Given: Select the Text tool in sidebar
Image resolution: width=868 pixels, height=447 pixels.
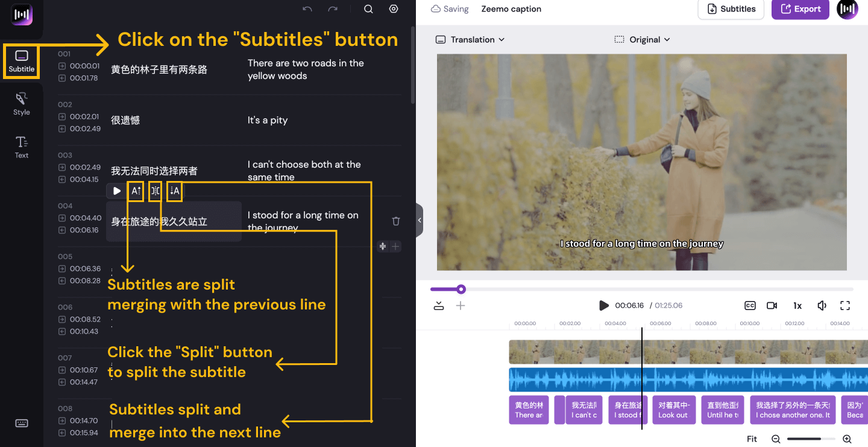Looking at the screenshot, I should (x=21, y=147).
